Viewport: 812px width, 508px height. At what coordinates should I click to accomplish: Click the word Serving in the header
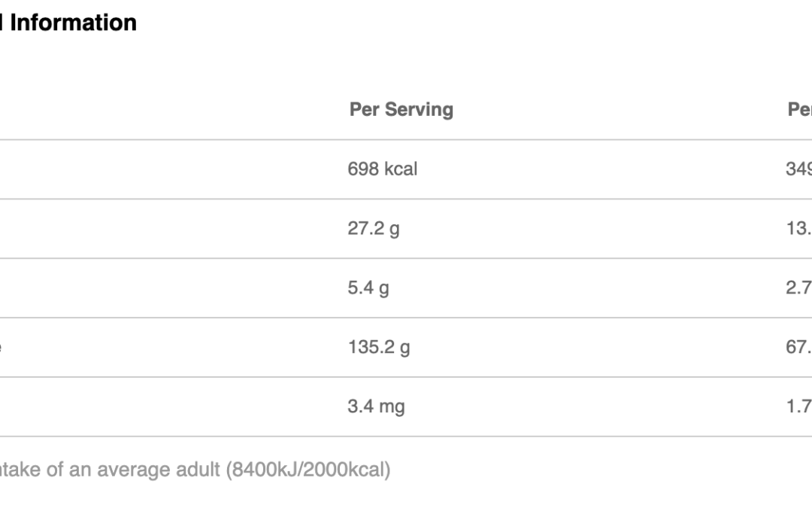pyautogui.click(x=420, y=110)
